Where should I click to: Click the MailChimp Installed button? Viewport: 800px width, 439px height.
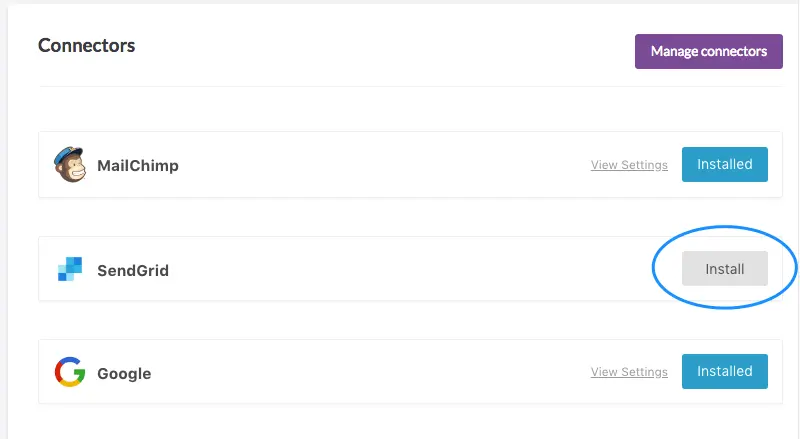(725, 164)
